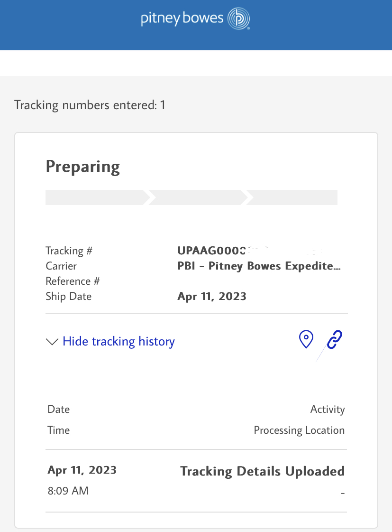Viewport: 392px width, 532px height.
Task: Click the Processing Location column header
Action: pos(299,430)
